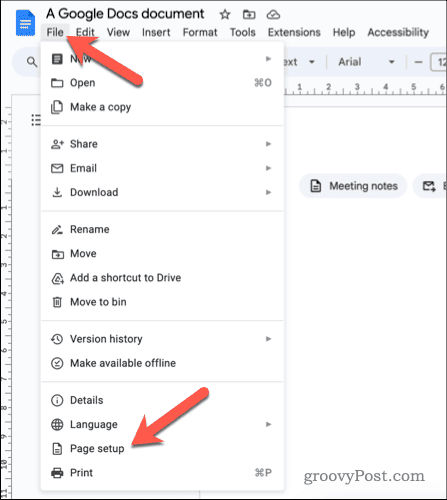Select Add a shortcut to Drive
The height and width of the screenshot is (500, 447).
coord(162,278)
